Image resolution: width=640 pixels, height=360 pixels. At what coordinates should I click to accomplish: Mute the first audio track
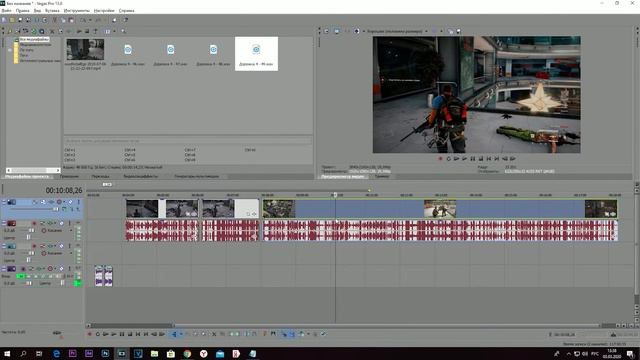(62, 223)
